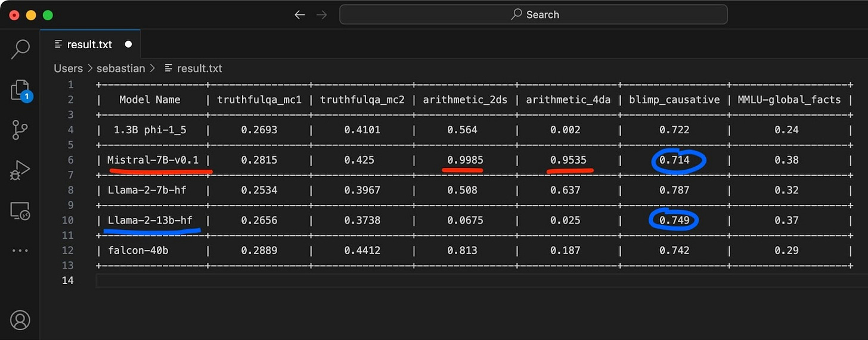The width and height of the screenshot is (868, 340).
Task: Click the truthfulqa_mc1 header text
Action: point(259,99)
